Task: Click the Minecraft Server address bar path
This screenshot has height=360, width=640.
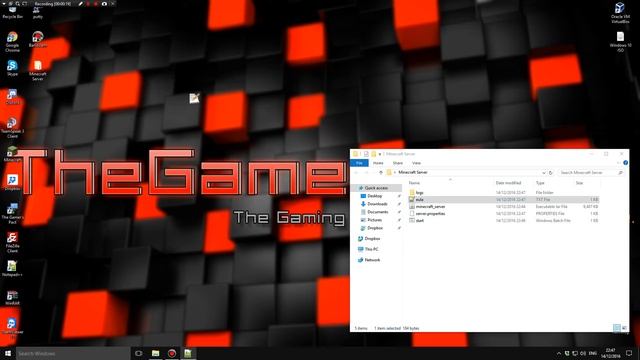Action: click(x=413, y=173)
